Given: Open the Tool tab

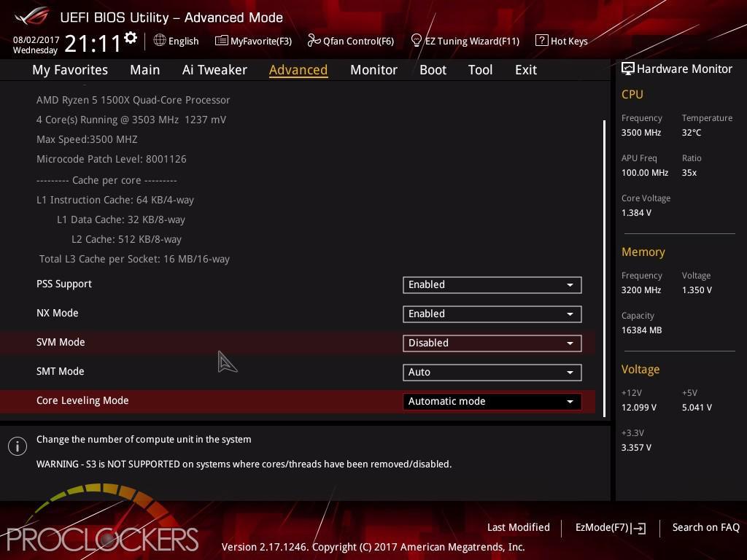Looking at the screenshot, I should click(480, 70).
